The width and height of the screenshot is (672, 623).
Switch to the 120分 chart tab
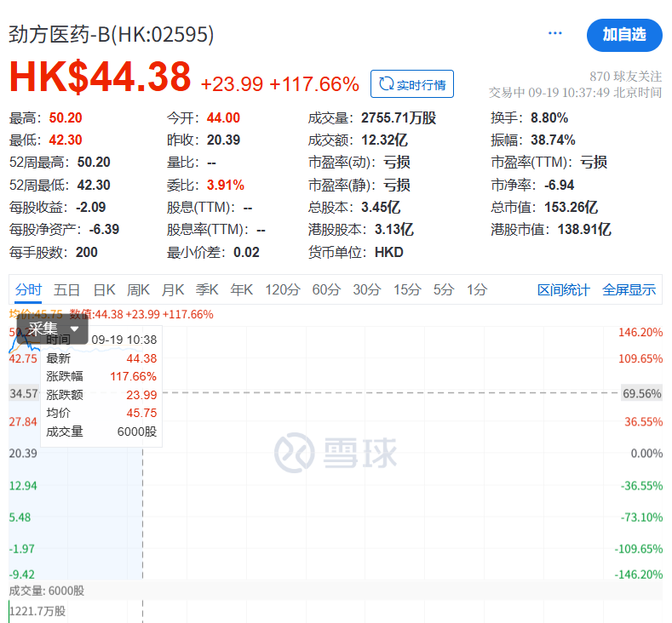(x=283, y=290)
